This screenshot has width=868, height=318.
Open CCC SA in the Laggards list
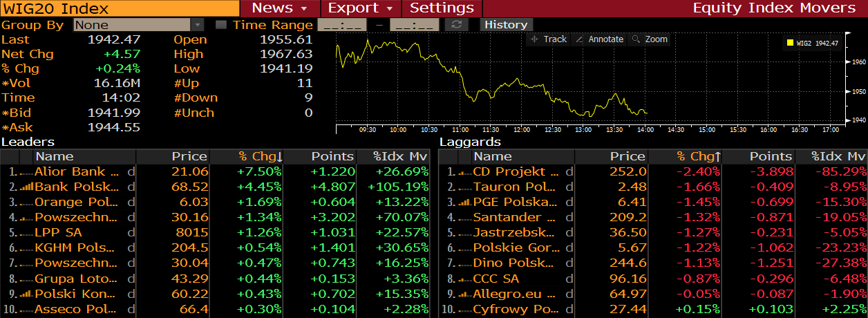coord(496,278)
